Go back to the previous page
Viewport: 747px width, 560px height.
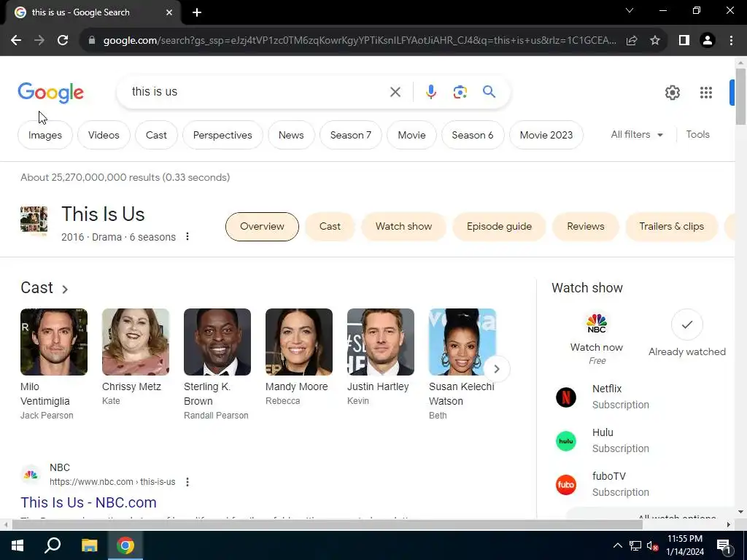[16, 41]
